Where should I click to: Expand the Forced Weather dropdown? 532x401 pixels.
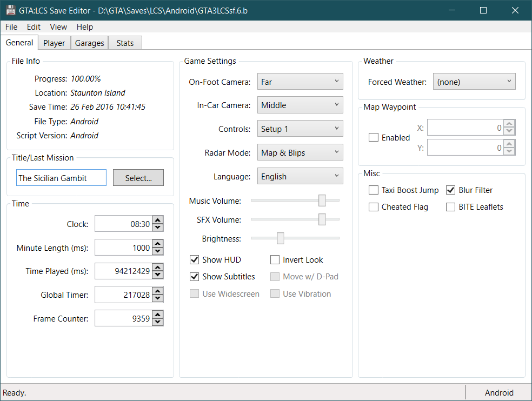click(x=474, y=82)
